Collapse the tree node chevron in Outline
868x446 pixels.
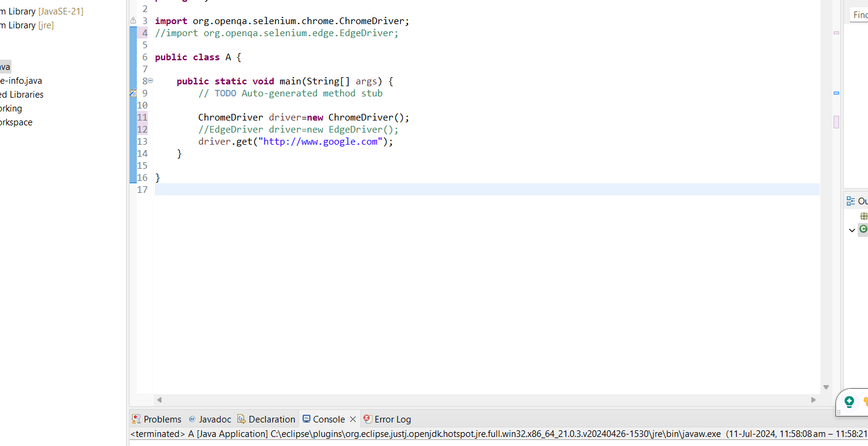coord(852,230)
